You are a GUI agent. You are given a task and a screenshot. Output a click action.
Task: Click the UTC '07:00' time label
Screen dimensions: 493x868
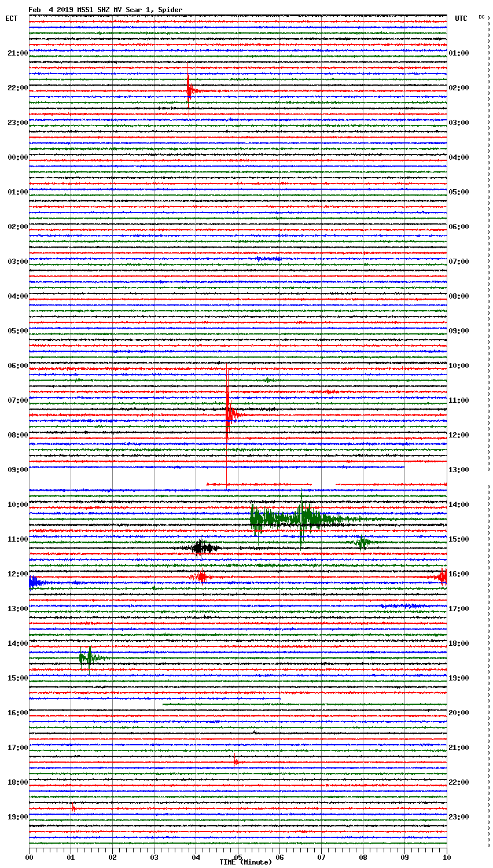coord(459,262)
